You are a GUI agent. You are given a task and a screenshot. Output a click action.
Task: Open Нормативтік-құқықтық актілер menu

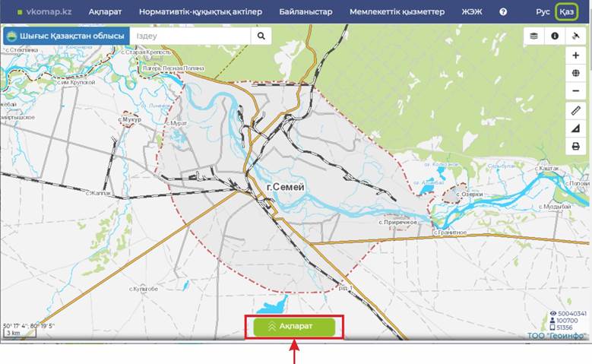pos(200,12)
